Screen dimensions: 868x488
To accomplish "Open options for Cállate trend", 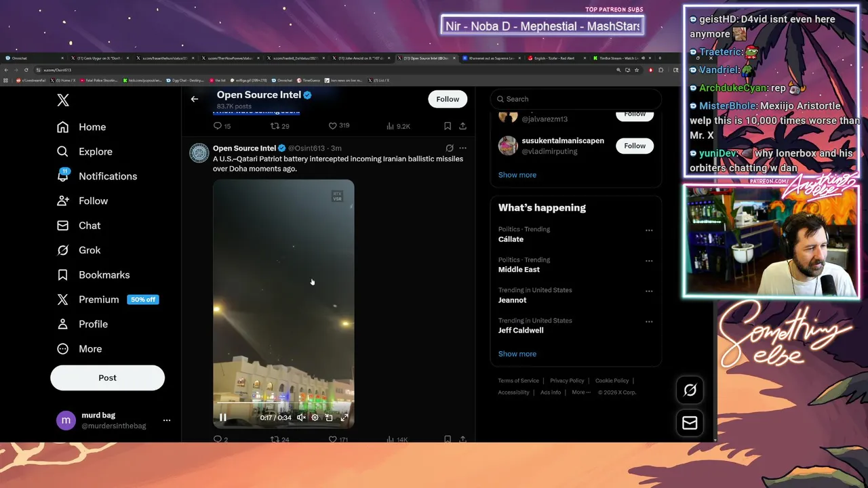I will [x=649, y=230].
